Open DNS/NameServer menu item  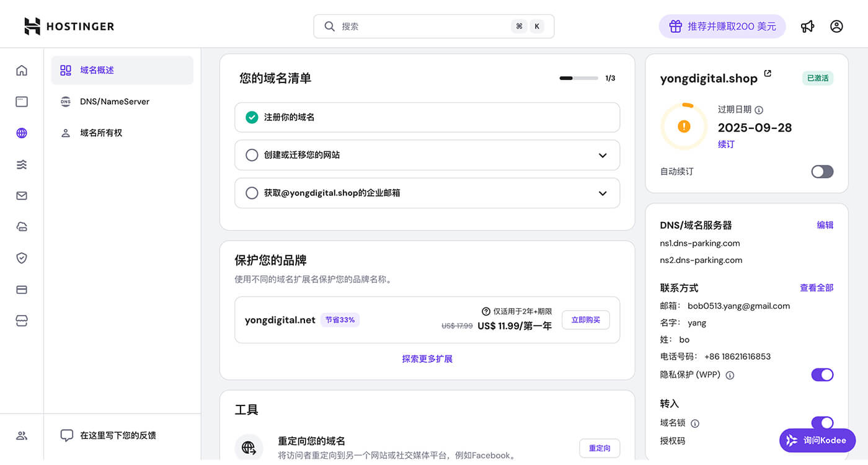(x=122, y=102)
